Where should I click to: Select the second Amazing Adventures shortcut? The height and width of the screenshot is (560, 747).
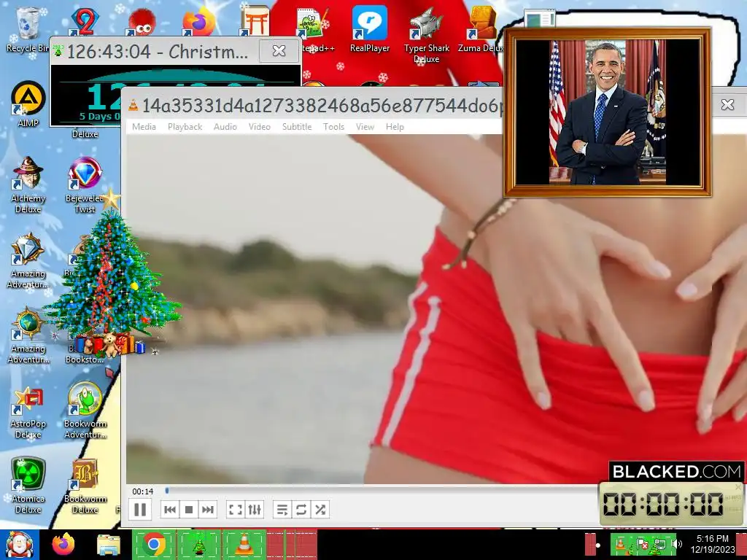click(28, 335)
